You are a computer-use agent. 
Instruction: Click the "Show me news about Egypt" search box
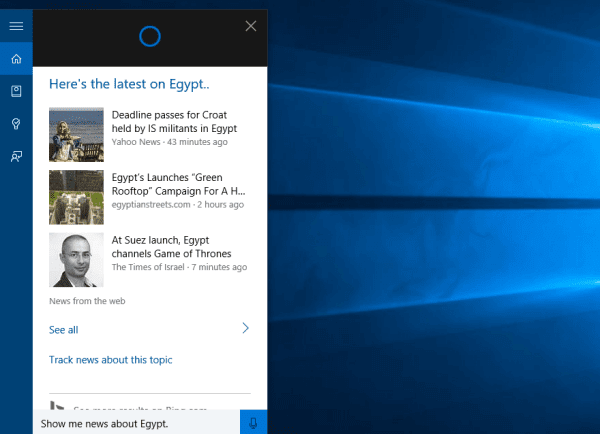pos(137,424)
